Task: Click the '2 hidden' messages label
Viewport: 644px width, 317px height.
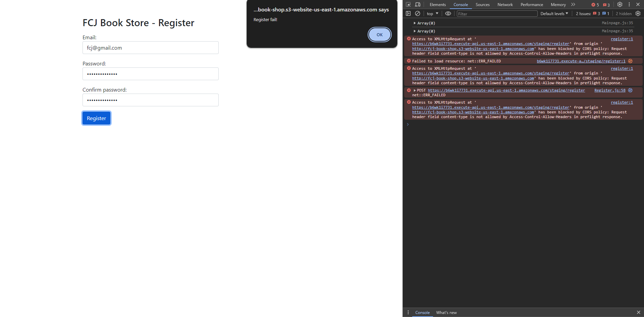Action: tap(624, 14)
